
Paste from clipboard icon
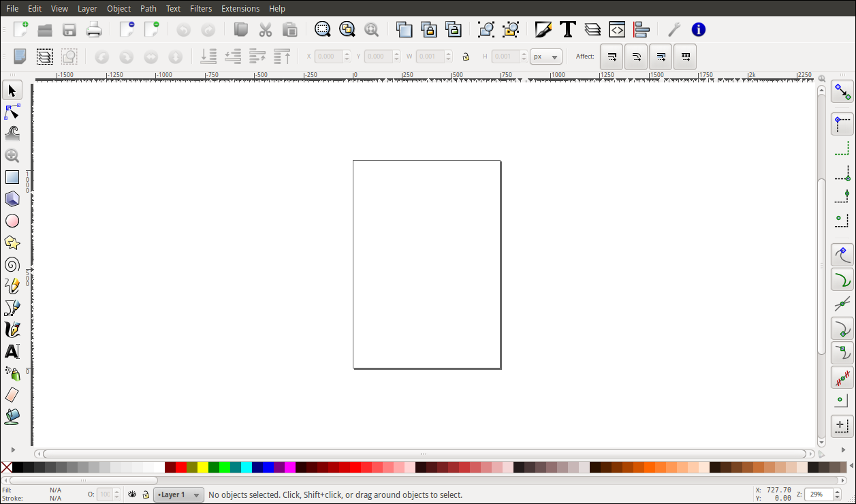(x=290, y=29)
